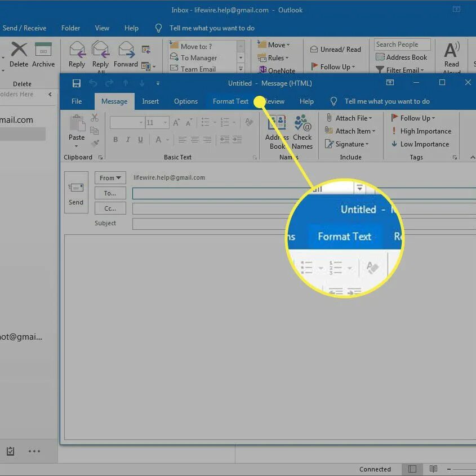Click the Send envelope button
The height and width of the screenshot is (476, 476).
[x=76, y=193]
